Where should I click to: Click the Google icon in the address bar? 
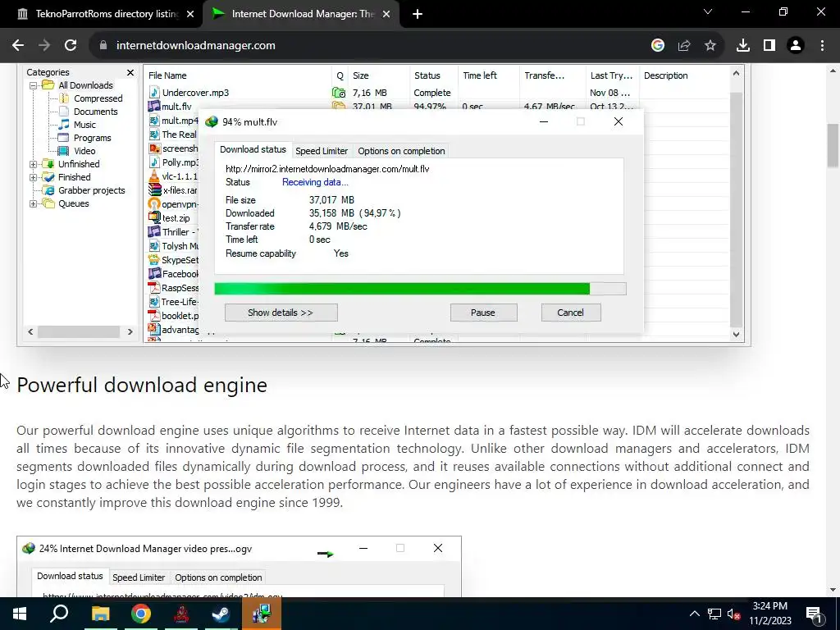658,46
